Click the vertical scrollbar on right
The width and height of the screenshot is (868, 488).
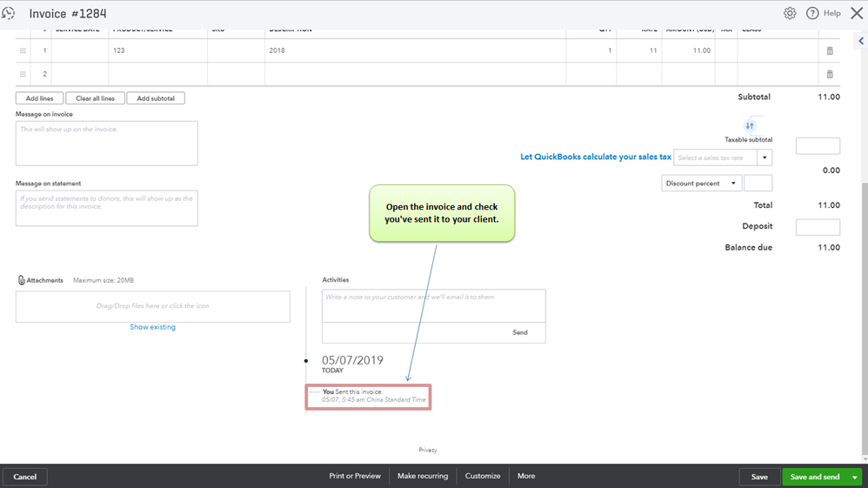click(x=865, y=318)
